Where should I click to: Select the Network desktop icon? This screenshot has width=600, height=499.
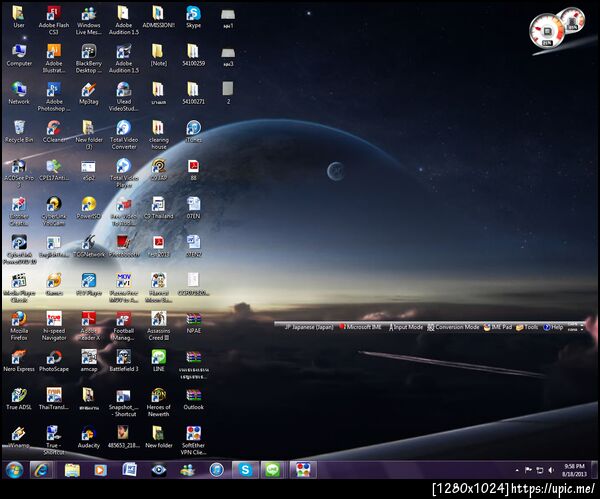(19, 93)
